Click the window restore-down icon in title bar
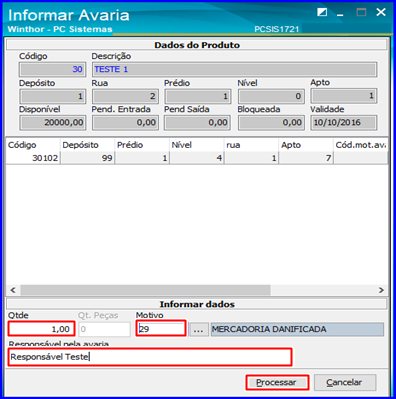396x399 pixels. click(x=322, y=13)
